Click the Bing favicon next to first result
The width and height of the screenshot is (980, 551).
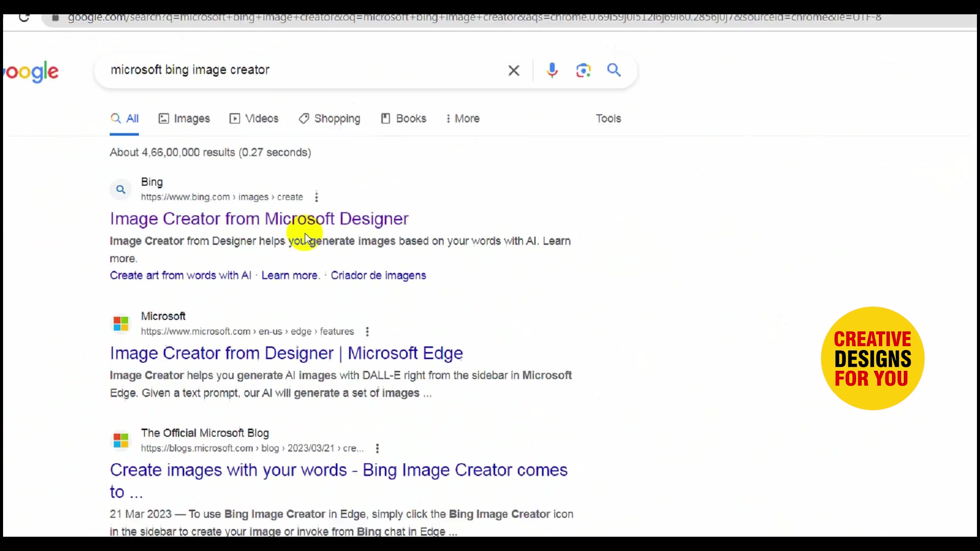pyautogui.click(x=120, y=189)
